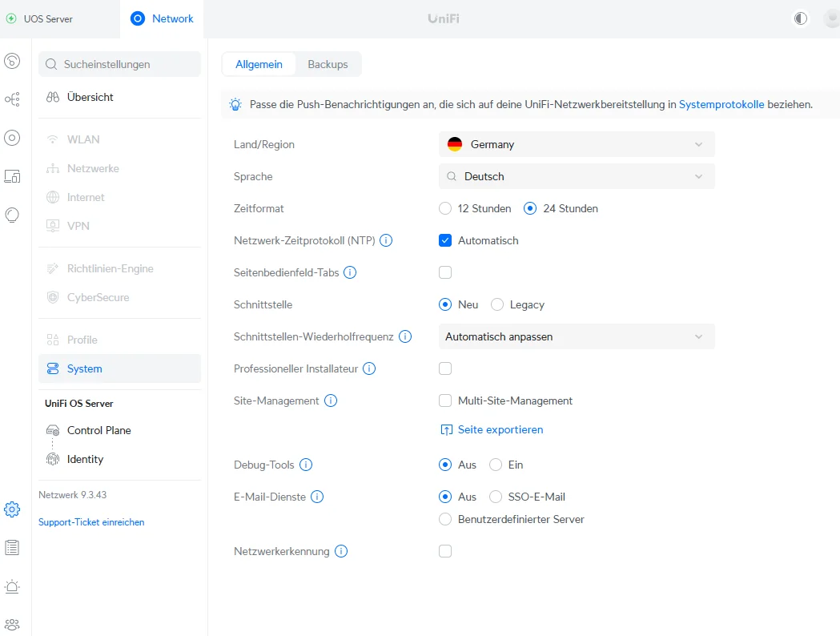
Task: Show Seitenbedienfeld-Tabs info icon
Action: [350, 272]
